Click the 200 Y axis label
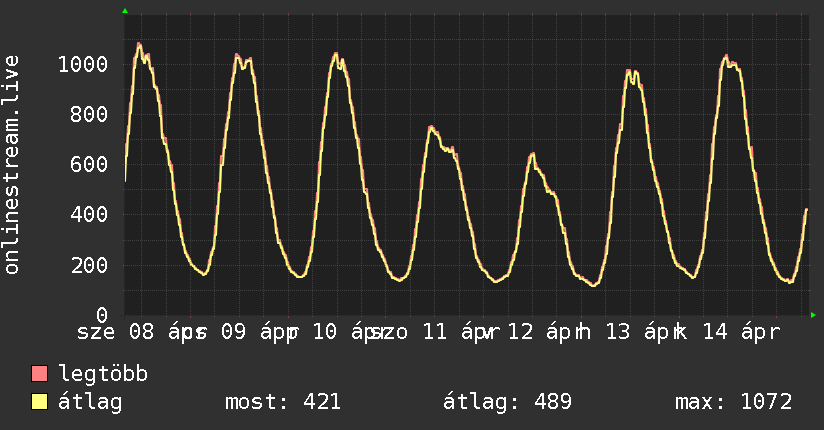The width and height of the screenshot is (824, 430). click(x=89, y=265)
